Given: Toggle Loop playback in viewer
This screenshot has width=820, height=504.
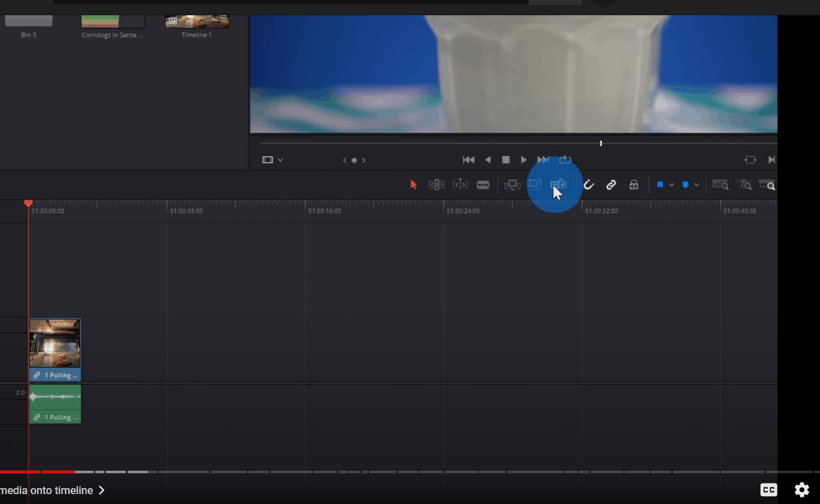Looking at the screenshot, I should [x=565, y=160].
